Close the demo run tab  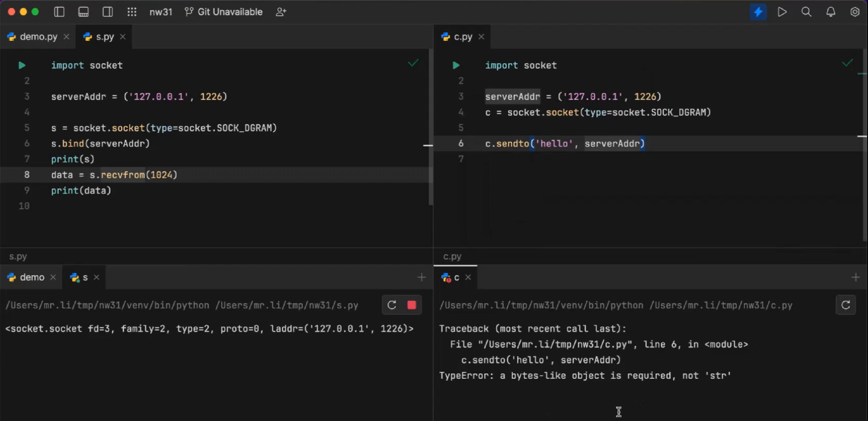(x=53, y=278)
